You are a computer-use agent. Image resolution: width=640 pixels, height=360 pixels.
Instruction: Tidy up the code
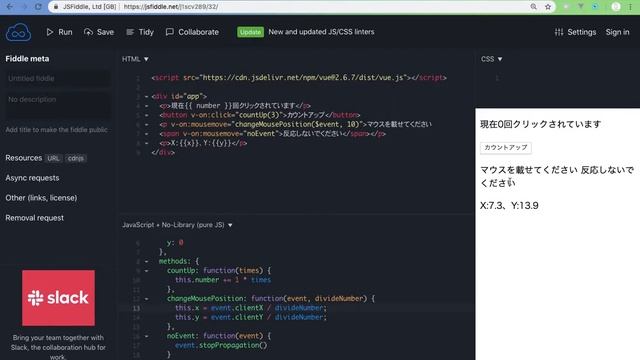(x=140, y=32)
